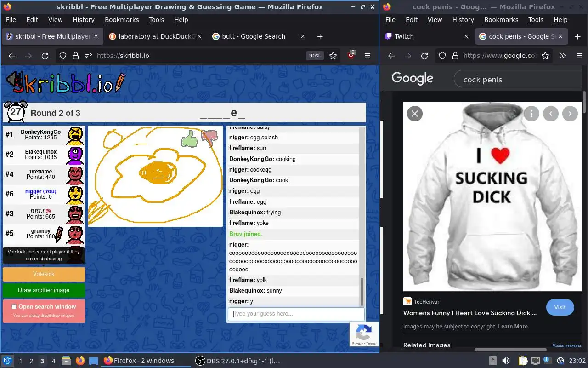Open the volume control in system tray

click(x=505, y=361)
